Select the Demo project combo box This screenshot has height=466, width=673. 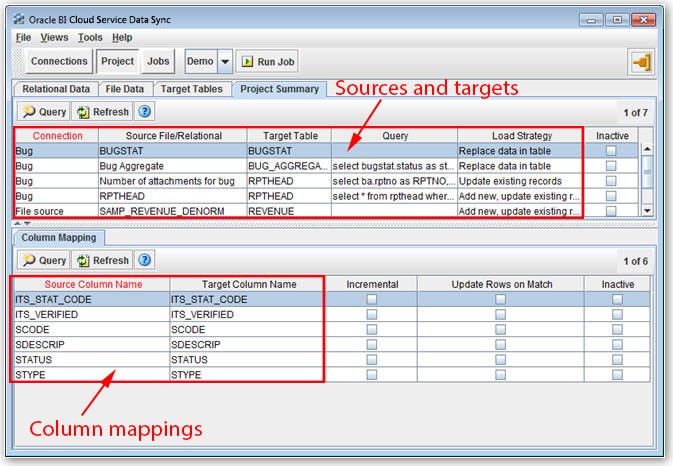click(209, 62)
